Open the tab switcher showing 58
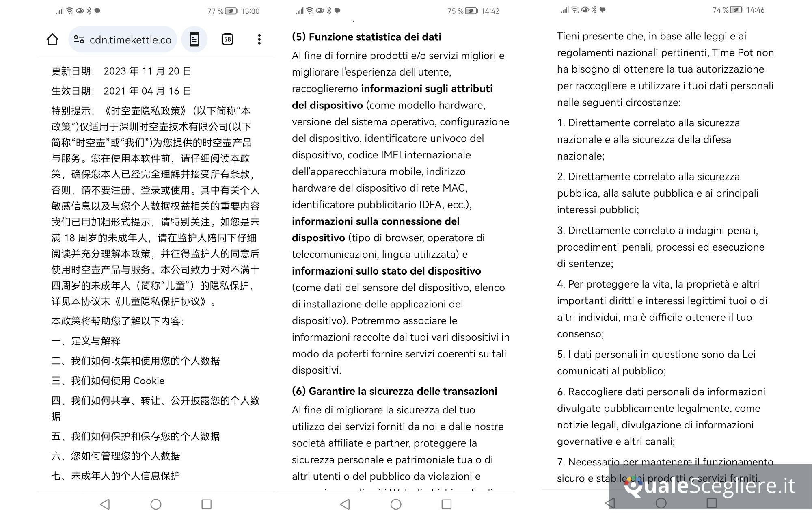 click(x=227, y=39)
